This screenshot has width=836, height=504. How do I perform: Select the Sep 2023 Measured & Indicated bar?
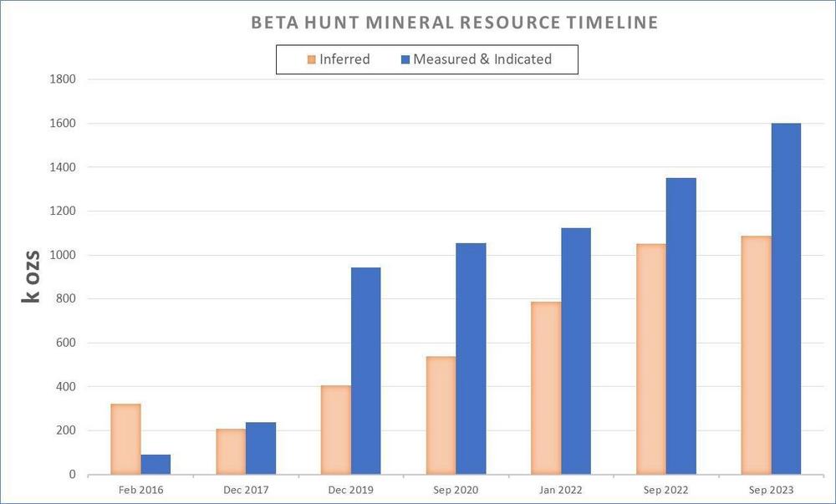click(x=786, y=298)
